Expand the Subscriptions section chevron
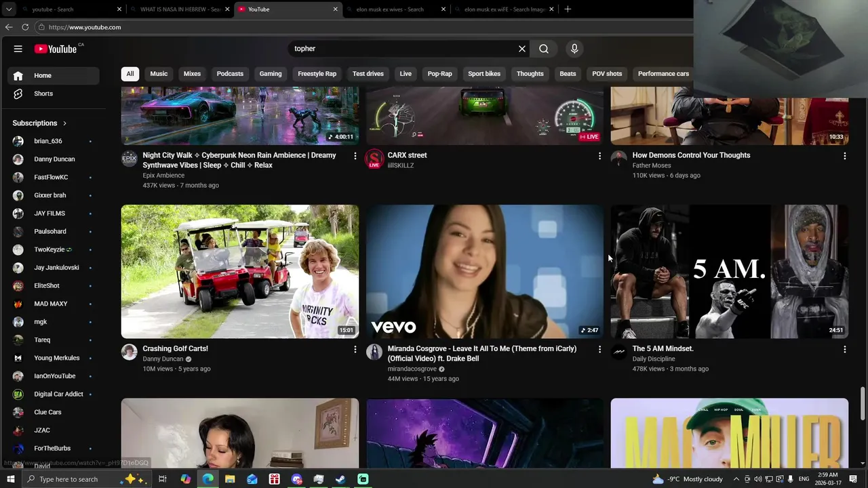Screen dimensions: 868x488 coord(64,123)
